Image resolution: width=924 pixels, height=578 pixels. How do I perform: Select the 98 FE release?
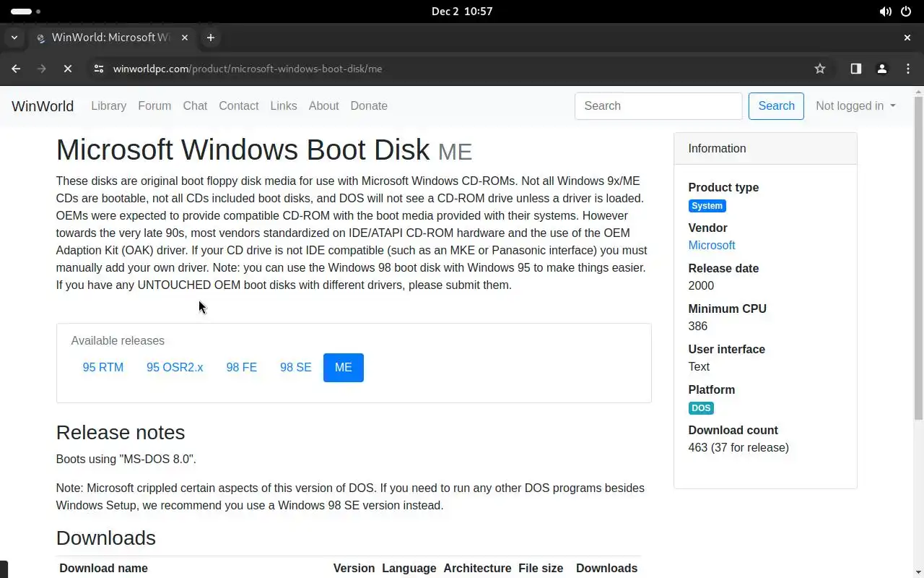click(x=242, y=368)
